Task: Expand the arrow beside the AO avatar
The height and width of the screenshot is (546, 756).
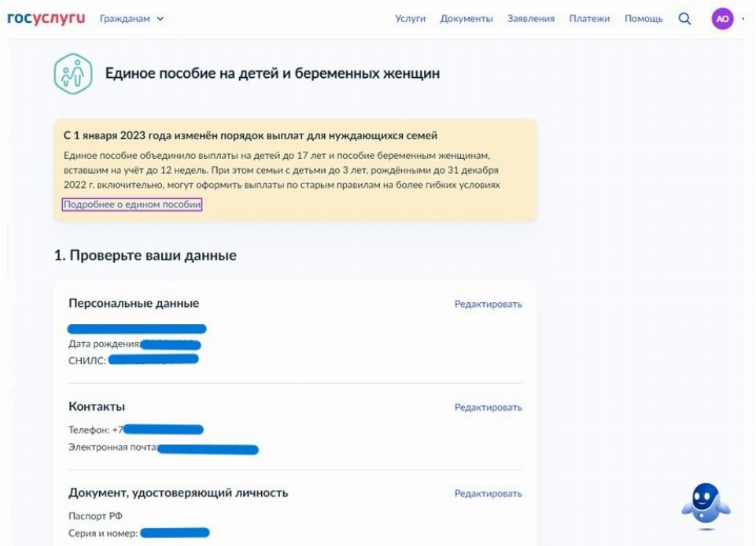Action: coord(743,19)
